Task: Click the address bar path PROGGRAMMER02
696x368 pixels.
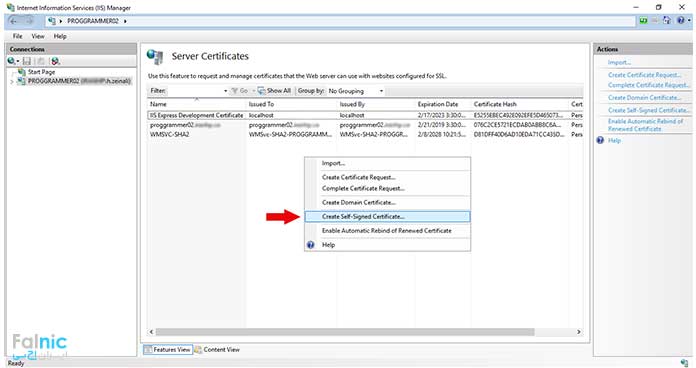Action: tap(93, 21)
